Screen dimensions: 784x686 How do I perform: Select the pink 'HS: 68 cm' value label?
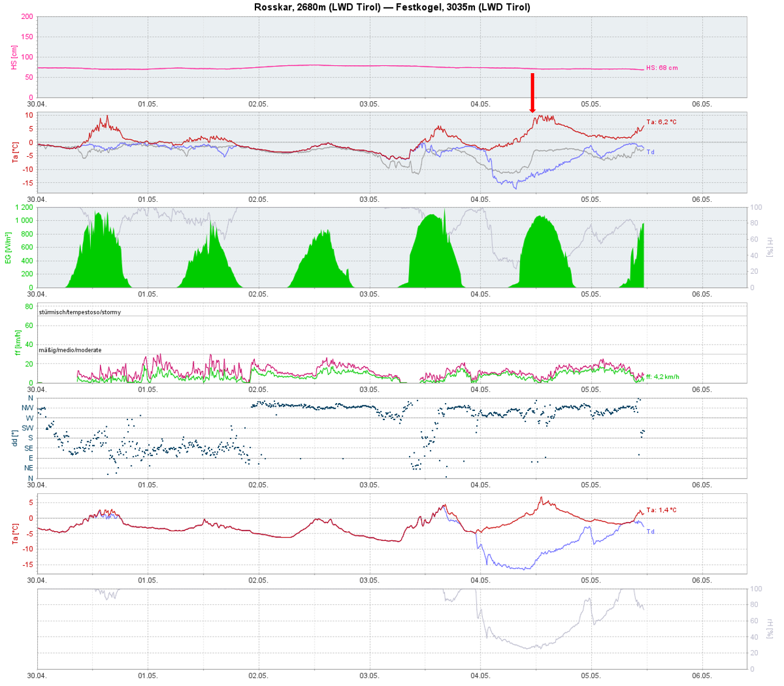661,68
